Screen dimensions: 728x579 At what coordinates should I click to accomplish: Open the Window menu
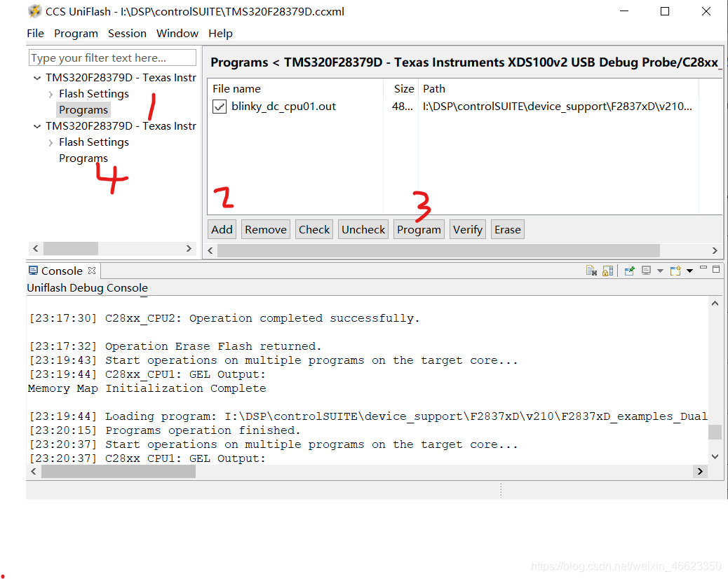(x=177, y=34)
